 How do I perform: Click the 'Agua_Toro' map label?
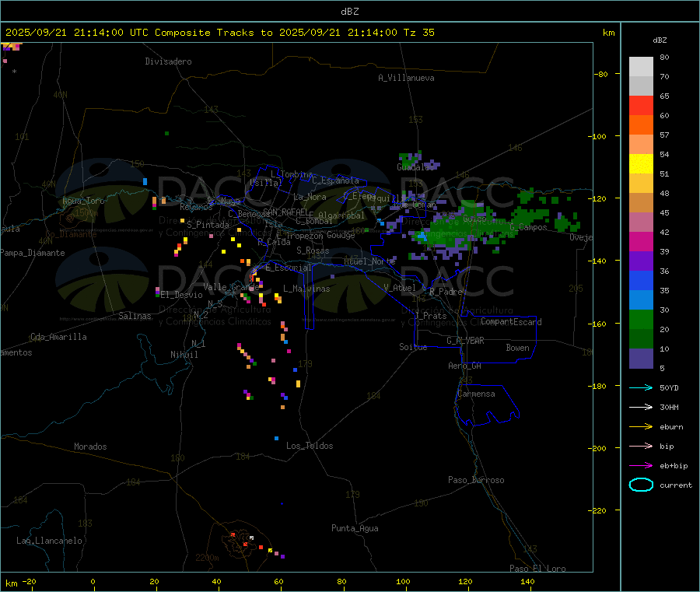coord(83,201)
